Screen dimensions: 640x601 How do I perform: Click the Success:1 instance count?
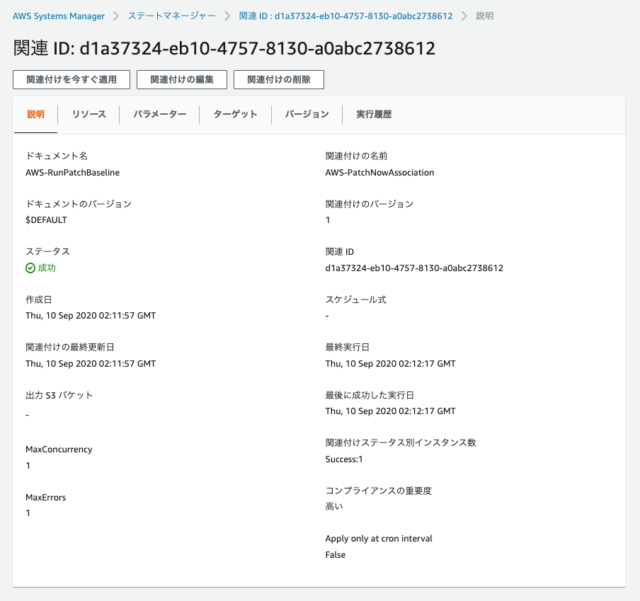tap(344, 459)
